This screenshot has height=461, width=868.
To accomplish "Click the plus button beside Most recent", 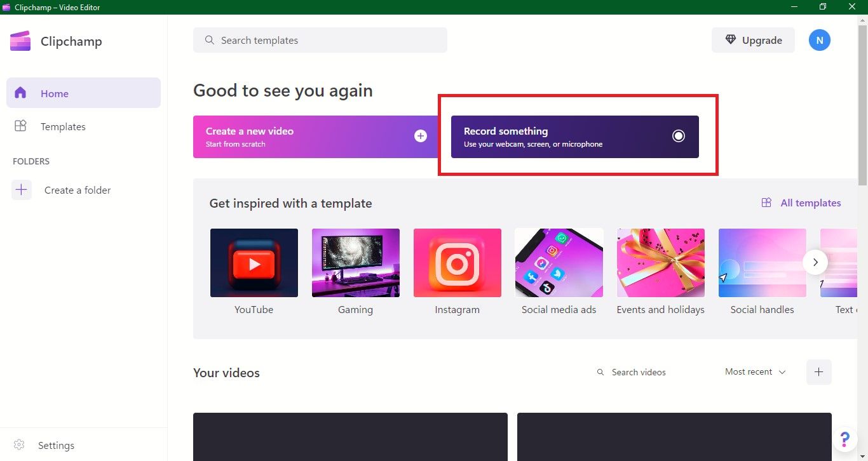I will (818, 372).
